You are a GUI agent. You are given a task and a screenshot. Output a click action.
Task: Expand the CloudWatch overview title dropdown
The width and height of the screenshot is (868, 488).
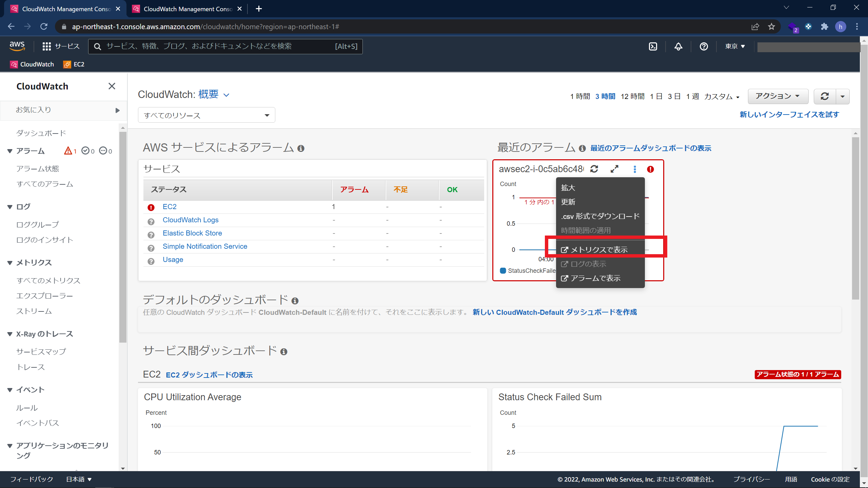pyautogui.click(x=226, y=95)
